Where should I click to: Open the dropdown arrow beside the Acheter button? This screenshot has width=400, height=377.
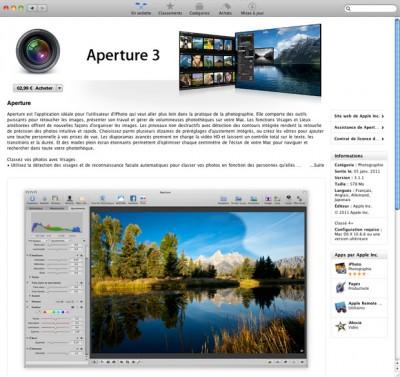click(x=60, y=88)
